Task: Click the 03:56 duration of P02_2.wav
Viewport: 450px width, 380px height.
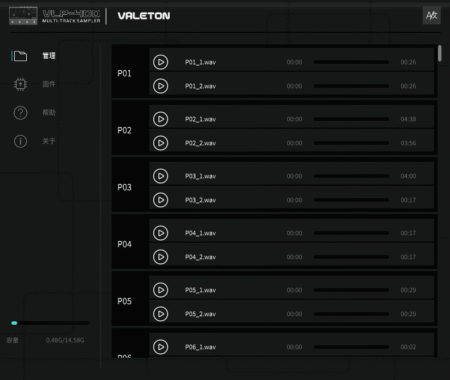Action: coord(408,143)
